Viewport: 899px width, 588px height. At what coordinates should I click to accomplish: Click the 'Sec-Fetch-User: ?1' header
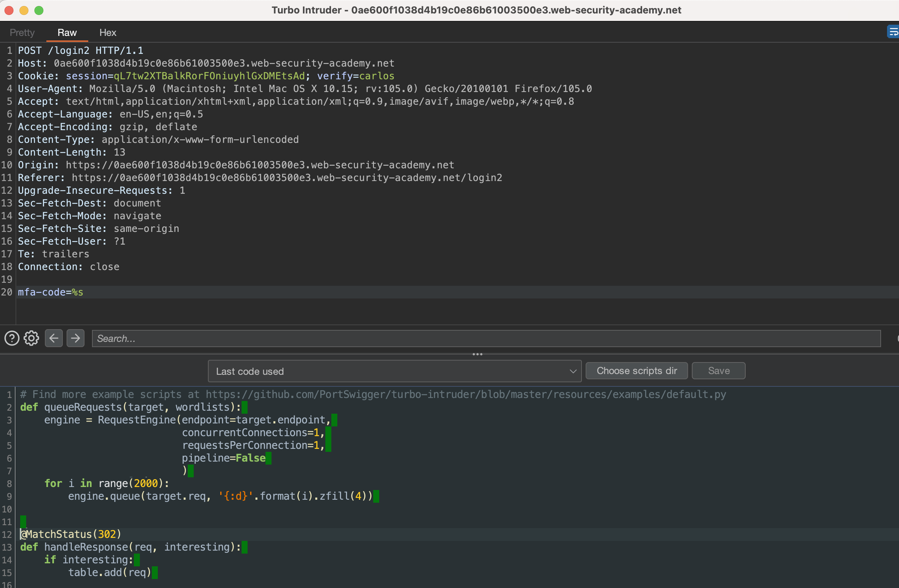72,241
